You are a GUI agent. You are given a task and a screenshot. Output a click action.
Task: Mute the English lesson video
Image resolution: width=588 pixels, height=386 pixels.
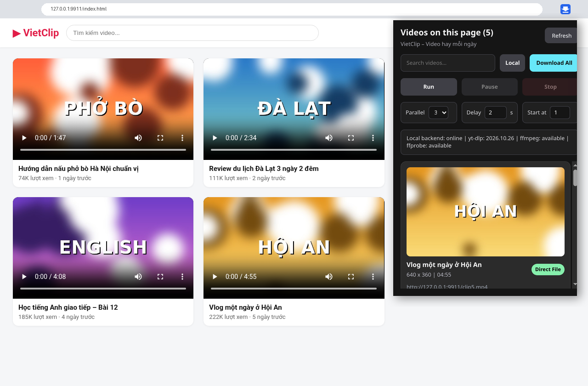point(138,277)
